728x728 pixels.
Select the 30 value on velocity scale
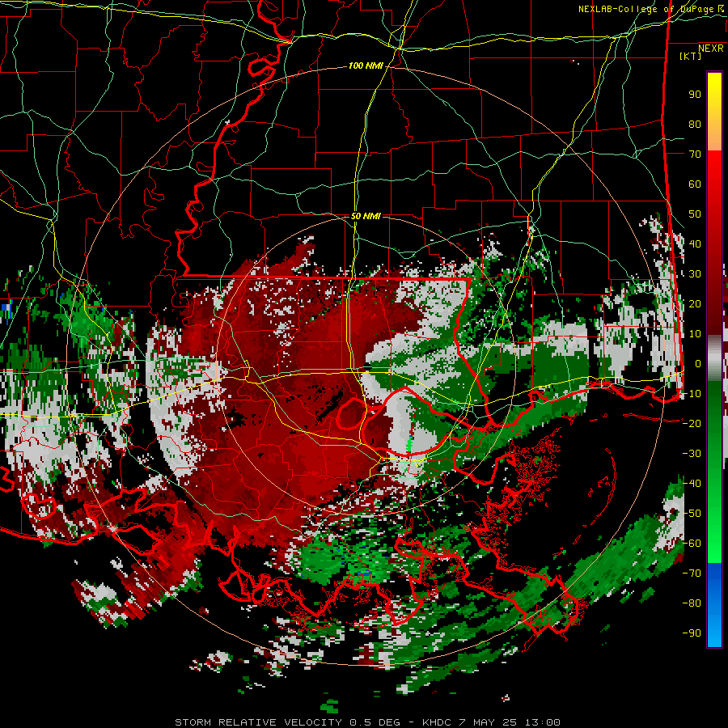click(695, 274)
